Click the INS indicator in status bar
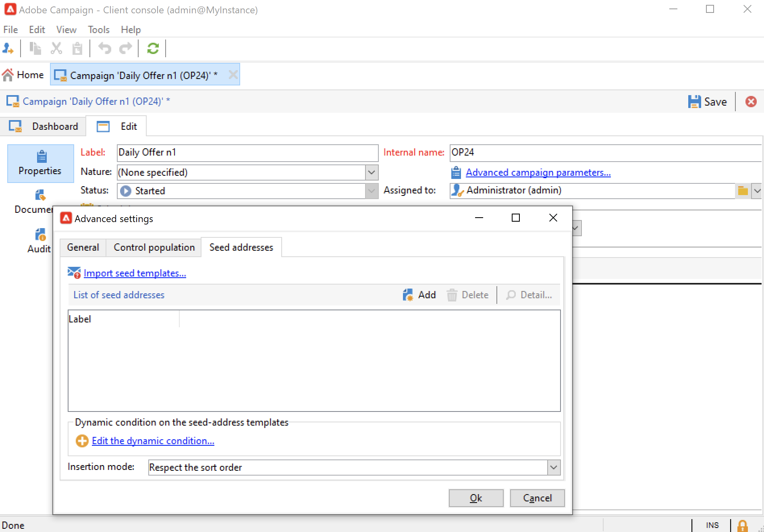This screenshot has height=532, width=764. pos(712,526)
